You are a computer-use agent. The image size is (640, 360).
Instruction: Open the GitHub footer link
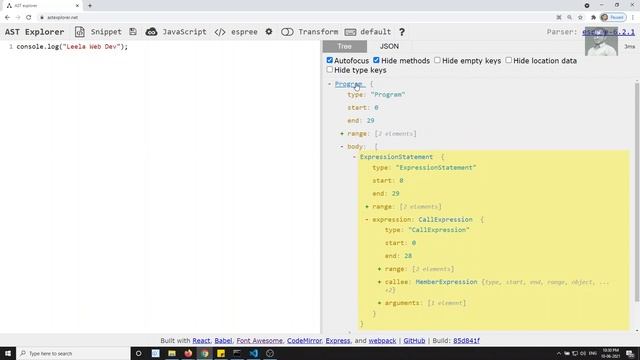click(414, 340)
